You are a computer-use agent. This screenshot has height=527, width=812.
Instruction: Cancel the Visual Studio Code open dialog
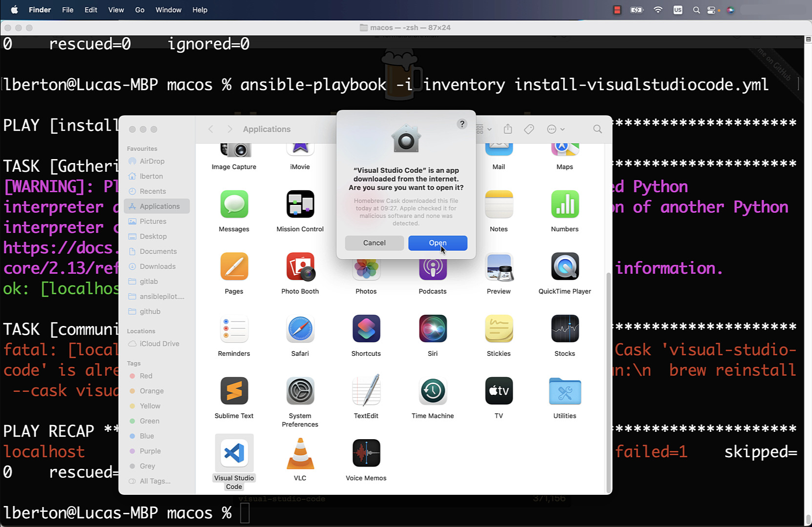(x=374, y=243)
